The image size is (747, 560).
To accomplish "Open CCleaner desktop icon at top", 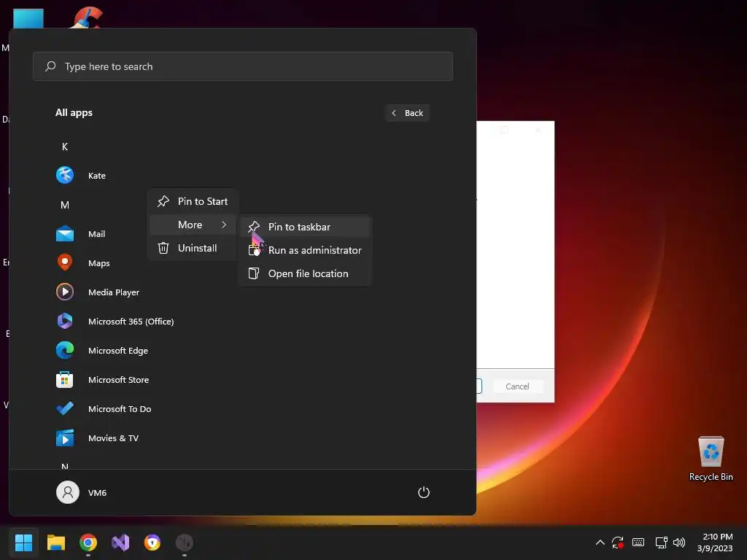I will [x=88, y=17].
